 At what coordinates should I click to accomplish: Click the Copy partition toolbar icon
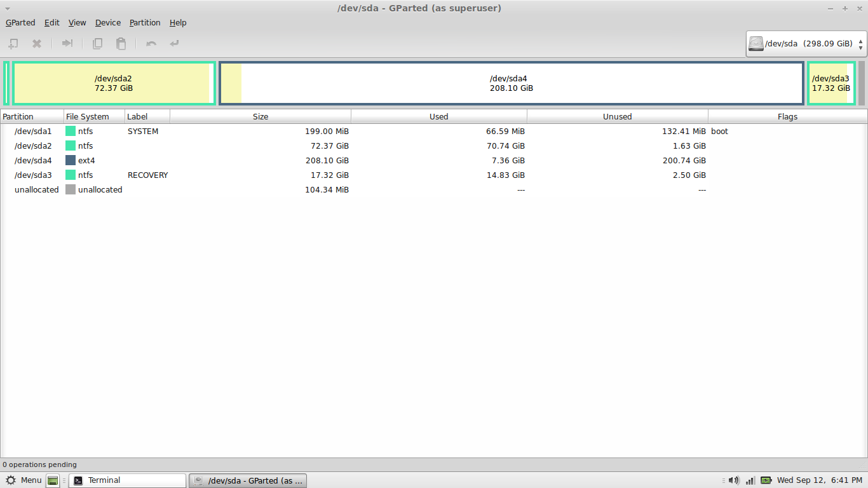click(x=97, y=44)
